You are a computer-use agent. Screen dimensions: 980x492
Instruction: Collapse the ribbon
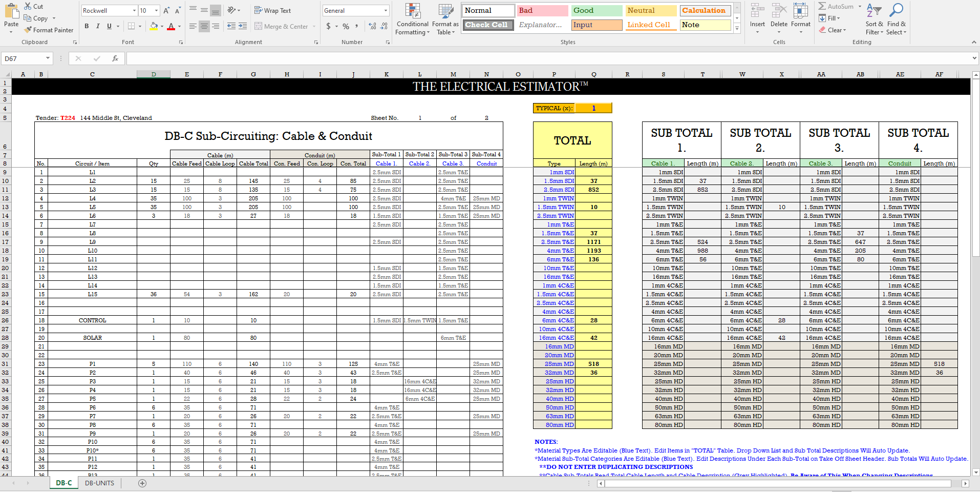click(x=973, y=42)
